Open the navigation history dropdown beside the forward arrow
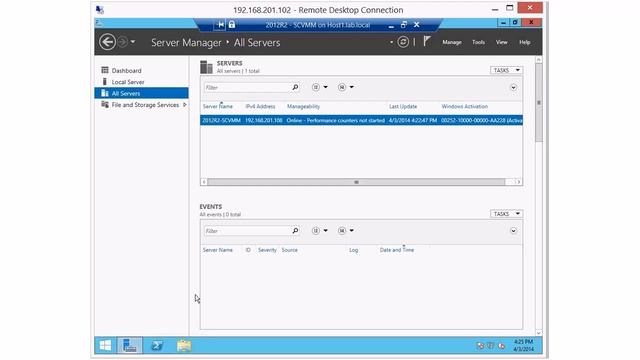Image resolution: width=640 pixels, height=360 pixels. point(133,42)
